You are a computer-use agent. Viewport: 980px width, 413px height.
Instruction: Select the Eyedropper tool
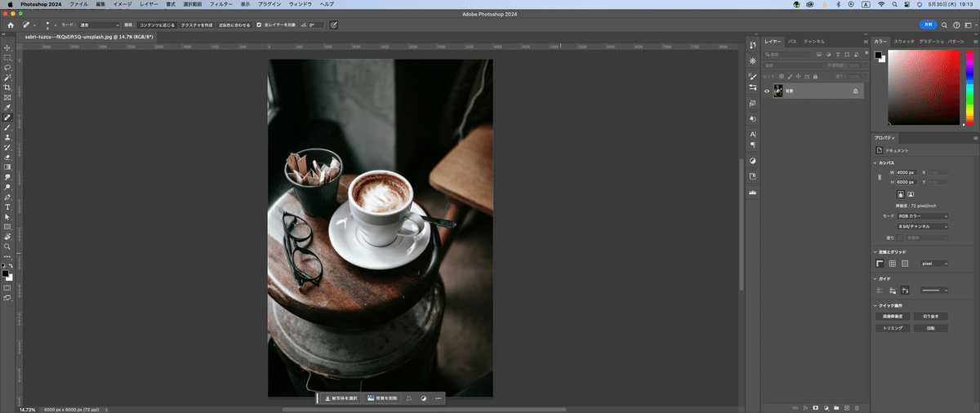coord(7,108)
